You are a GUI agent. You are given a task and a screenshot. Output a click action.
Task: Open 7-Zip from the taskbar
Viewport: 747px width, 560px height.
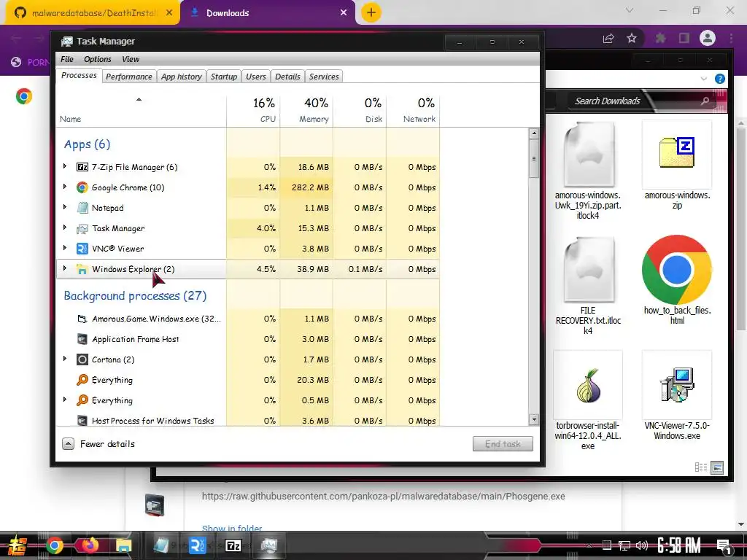click(233, 545)
